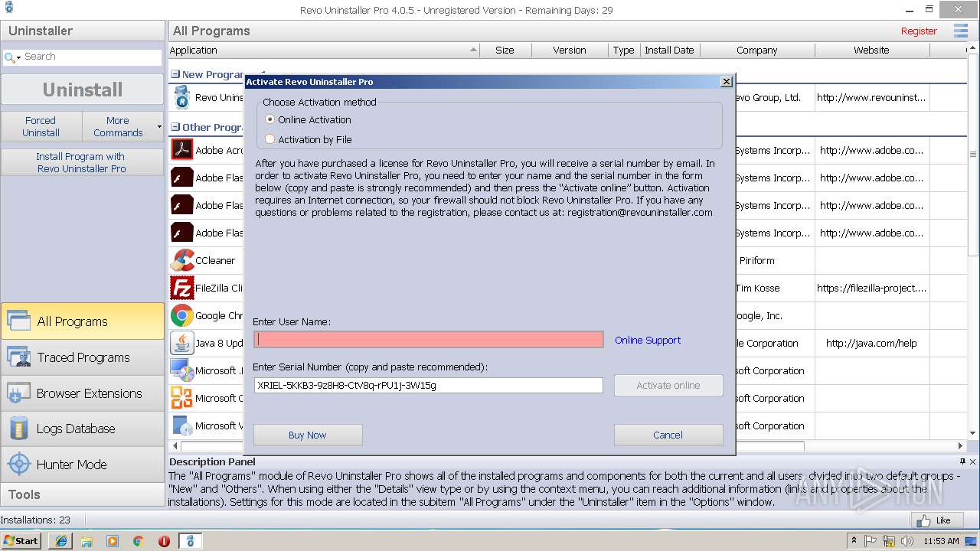Open Chrome from the taskbar

click(139, 541)
